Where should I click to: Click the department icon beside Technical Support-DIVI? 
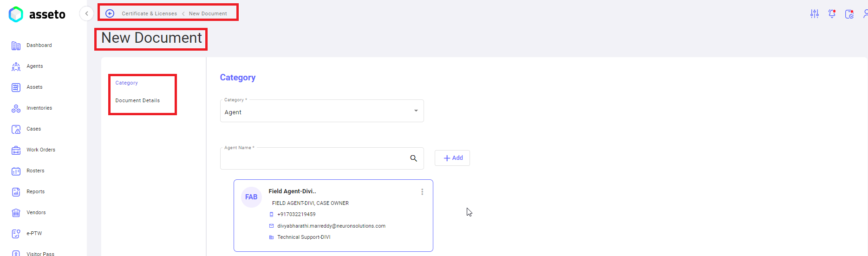coord(272,237)
